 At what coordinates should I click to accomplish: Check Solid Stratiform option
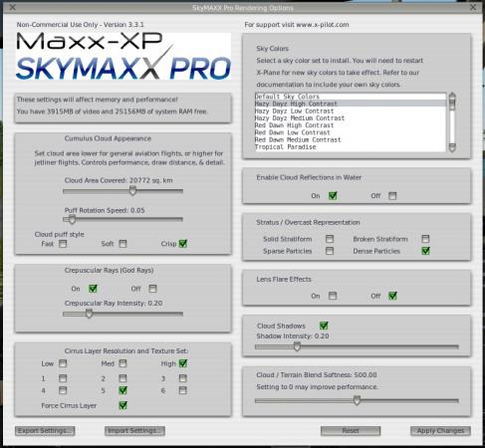click(330, 239)
